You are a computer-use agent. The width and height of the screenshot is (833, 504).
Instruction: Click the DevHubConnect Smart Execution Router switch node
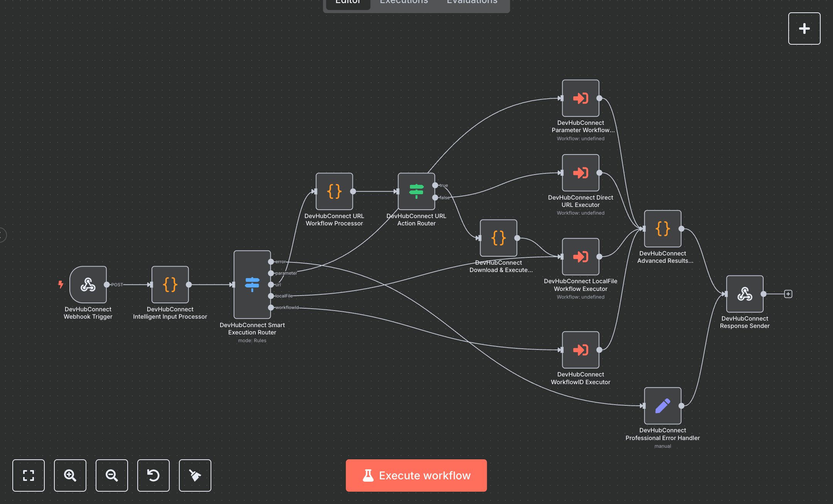point(252,285)
